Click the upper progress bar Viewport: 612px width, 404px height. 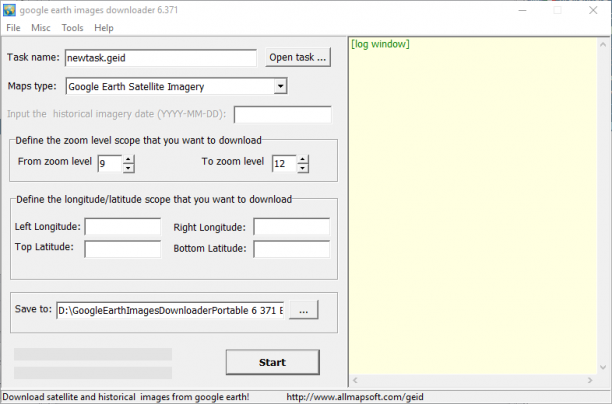tap(93, 354)
